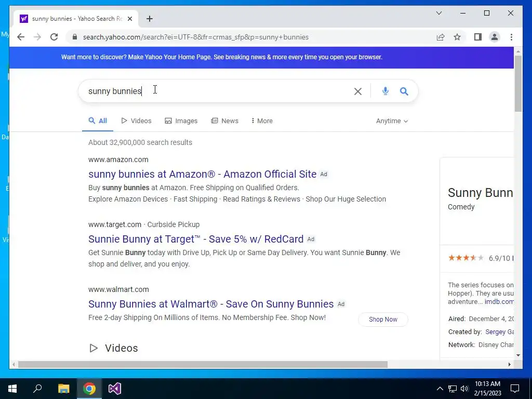Open File Explorer from the taskbar
Screen dimensions: 532x399
(x=63, y=389)
